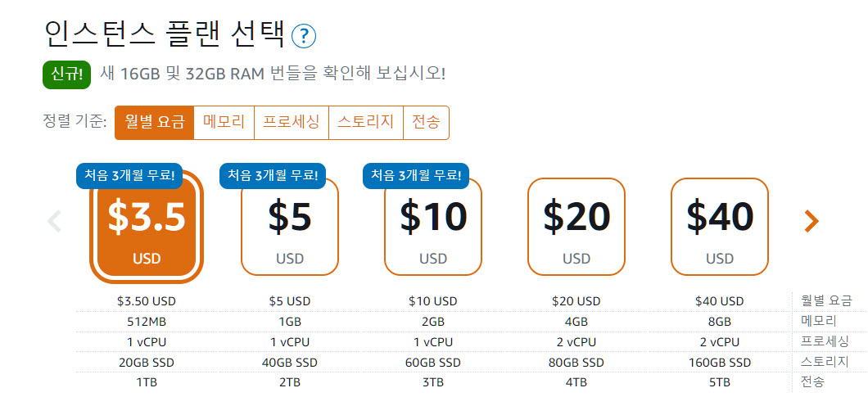Viewport: 868px width, 415px height.
Task: Show next plans with right chevron
Action: [811, 221]
